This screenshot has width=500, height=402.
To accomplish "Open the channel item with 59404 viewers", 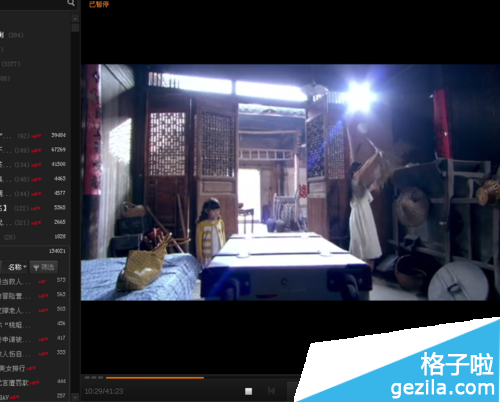I will [x=33, y=135].
